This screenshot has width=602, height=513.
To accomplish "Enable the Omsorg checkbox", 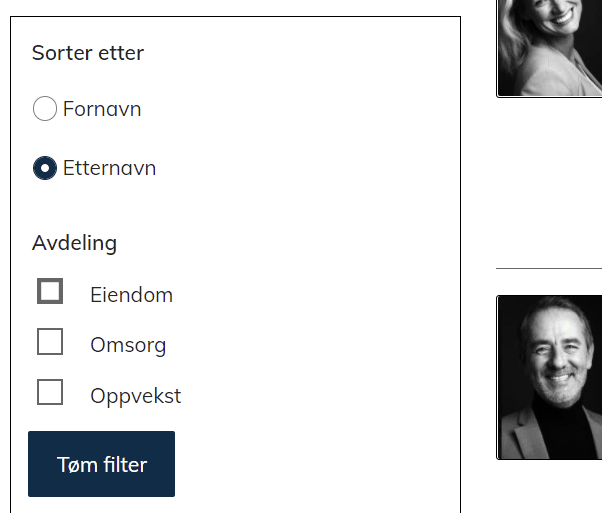I will click(x=50, y=342).
